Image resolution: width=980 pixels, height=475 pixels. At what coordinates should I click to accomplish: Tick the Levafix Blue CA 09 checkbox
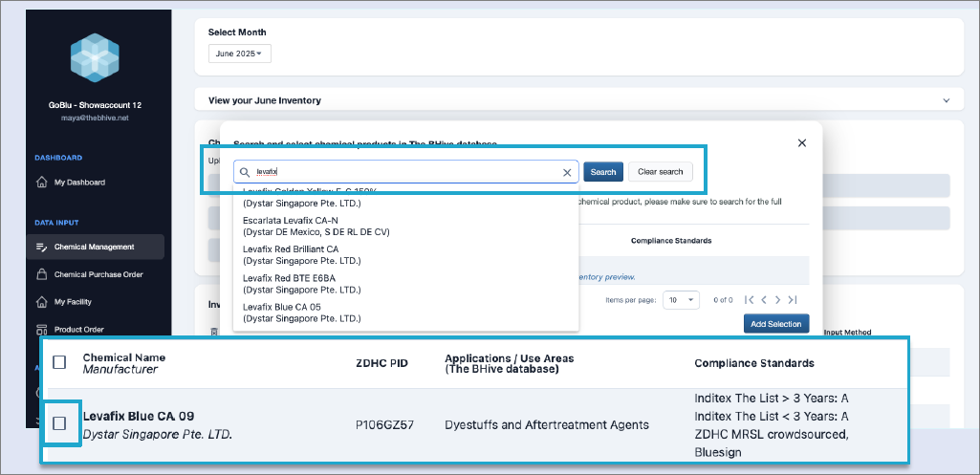[59, 423]
